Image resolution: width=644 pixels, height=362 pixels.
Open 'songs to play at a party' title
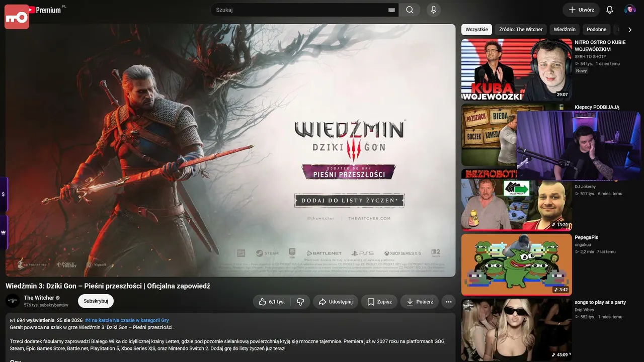[x=600, y=302]
